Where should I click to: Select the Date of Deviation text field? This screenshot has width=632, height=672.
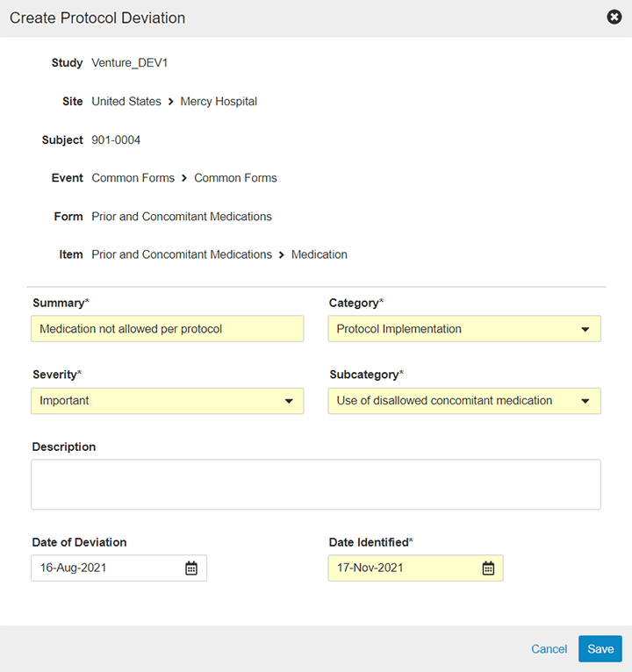click(x=105, y=568)
